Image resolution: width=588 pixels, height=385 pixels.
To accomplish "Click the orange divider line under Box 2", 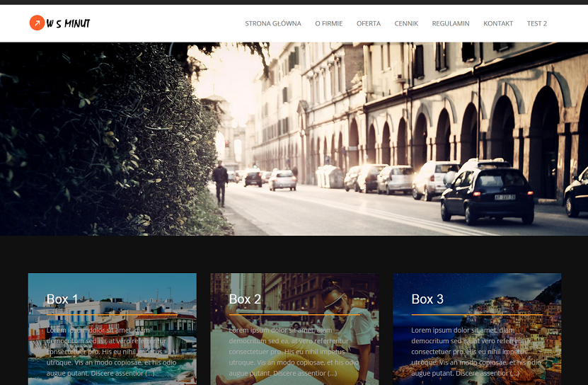I will [x=294, y=314].
